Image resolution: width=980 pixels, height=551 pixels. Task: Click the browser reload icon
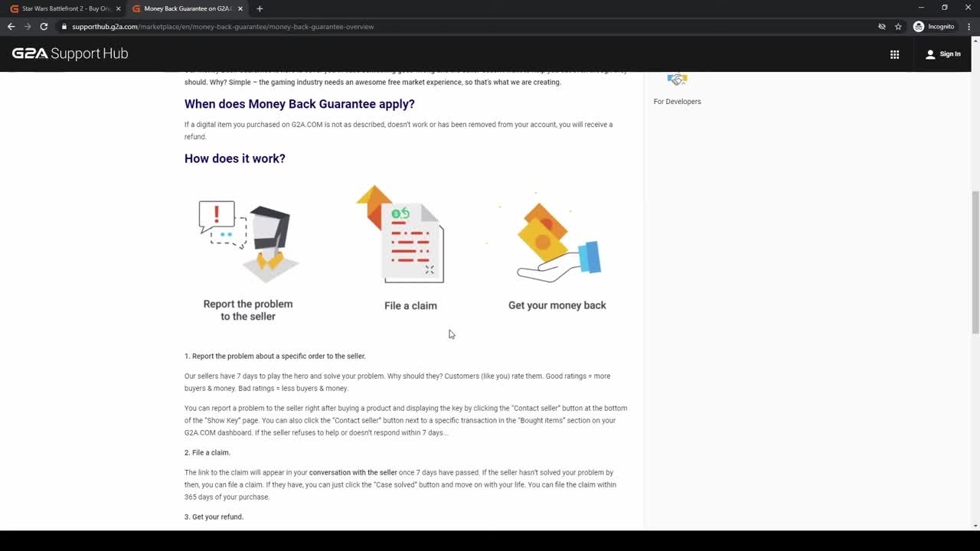pyautogui.click(x=44, y=27)
